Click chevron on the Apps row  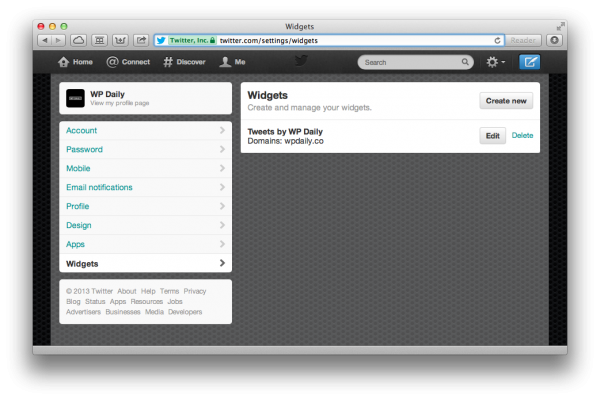point(222,244)
